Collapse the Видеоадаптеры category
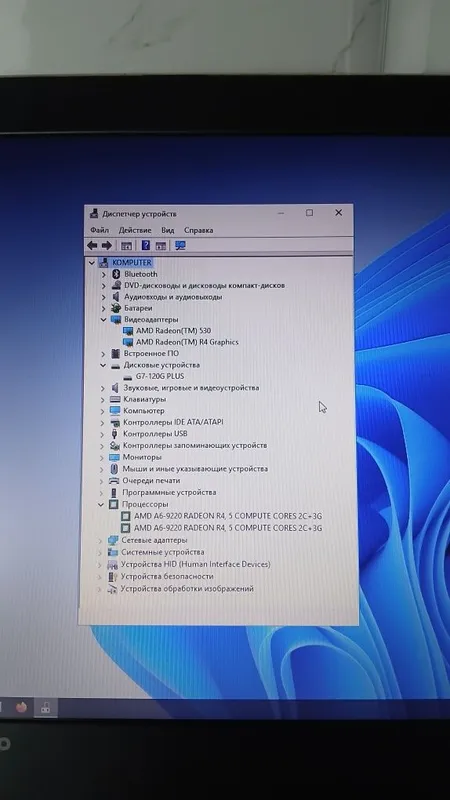Screen dimensions: 450x800 (x=103, y=319)
